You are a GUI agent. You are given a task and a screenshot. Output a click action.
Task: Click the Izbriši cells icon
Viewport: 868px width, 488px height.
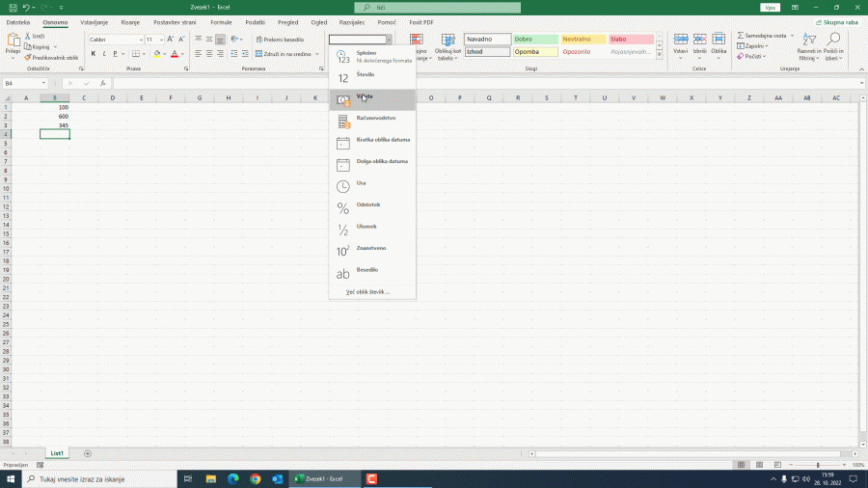pyautogui.click(x=700, y=43)
